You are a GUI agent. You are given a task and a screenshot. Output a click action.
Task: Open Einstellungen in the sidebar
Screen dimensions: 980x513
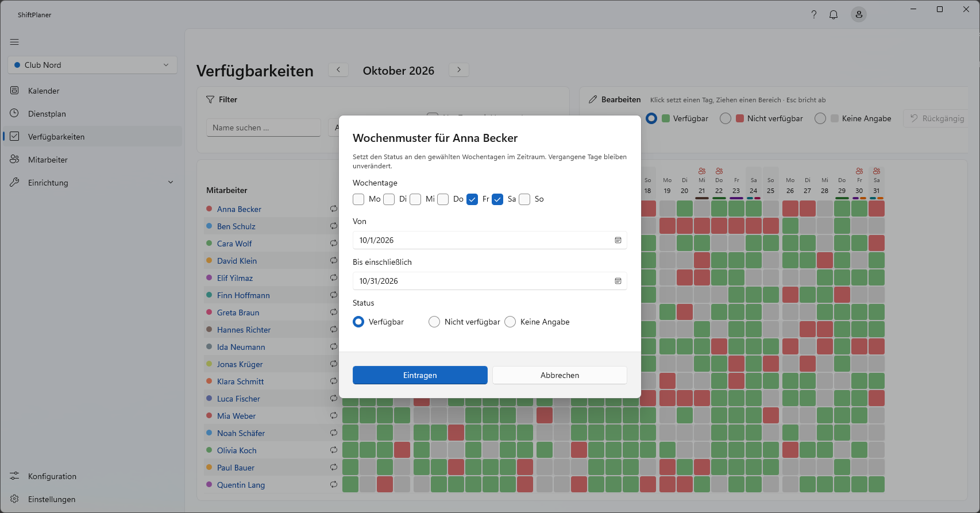[92, 499]
